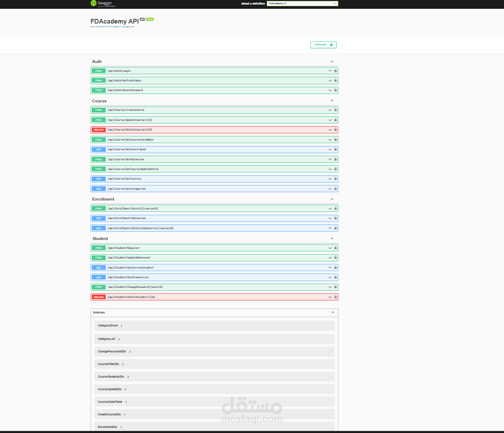504x433 pixels.
Task: Click lock icon on Enrollment/MyCourses row
Action: click(x=335, y=218)
